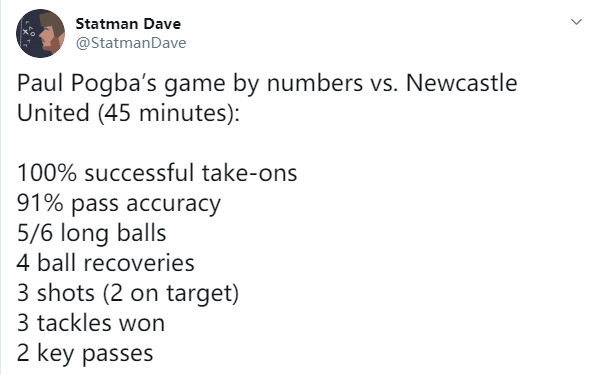Viewport: 596px width, 375px height.
Task: Click the '100%' figure
Action: pos(47,173)
